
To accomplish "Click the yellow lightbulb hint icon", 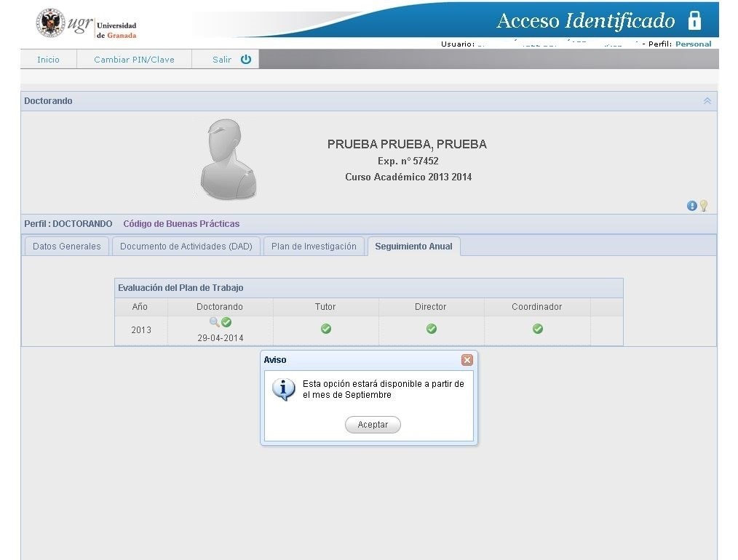I will (x=704, y=206).
